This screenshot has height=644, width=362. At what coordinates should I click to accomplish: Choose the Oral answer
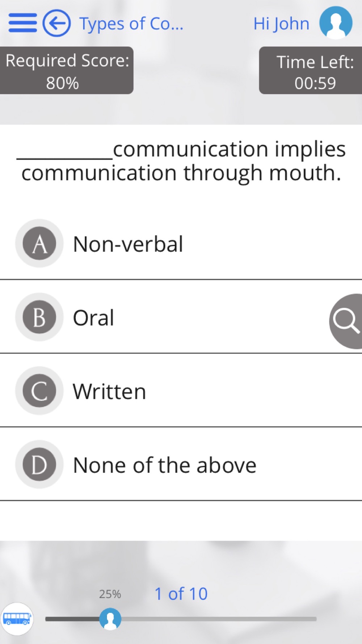pos(93,318)
